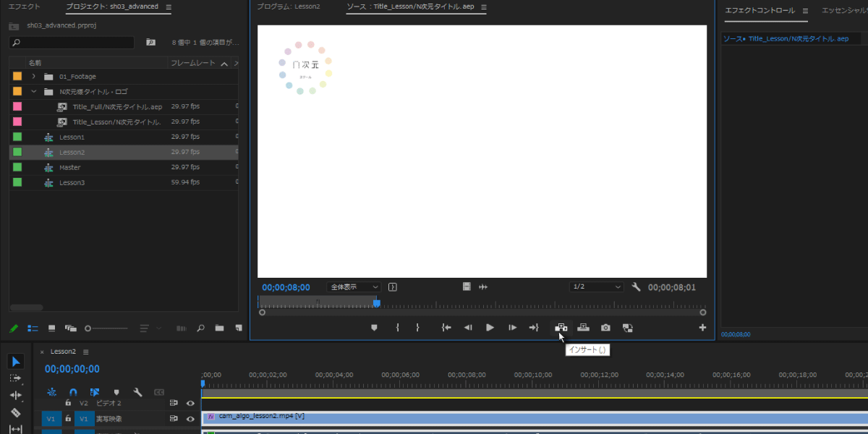Sort by 名前 column header
The width and height of the screenshot is (868, 434).
(x=35, y=63)
